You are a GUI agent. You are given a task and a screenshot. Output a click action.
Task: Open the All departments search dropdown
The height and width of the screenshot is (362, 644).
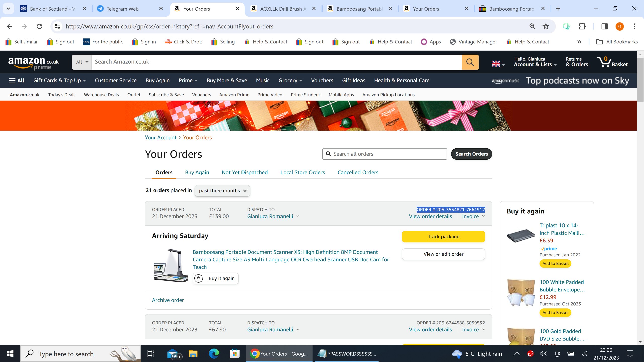pos(82,62)
